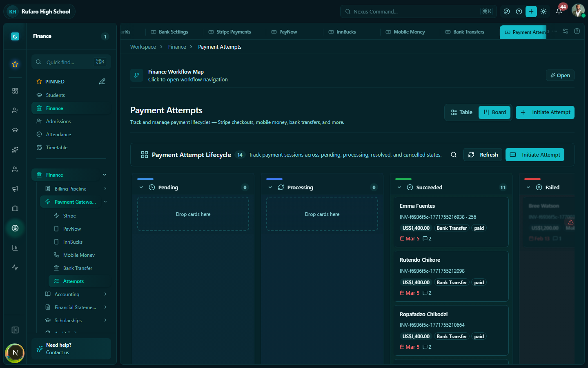Search the lifecycle board with magnifier icon
588x368 pixels.
454,155
